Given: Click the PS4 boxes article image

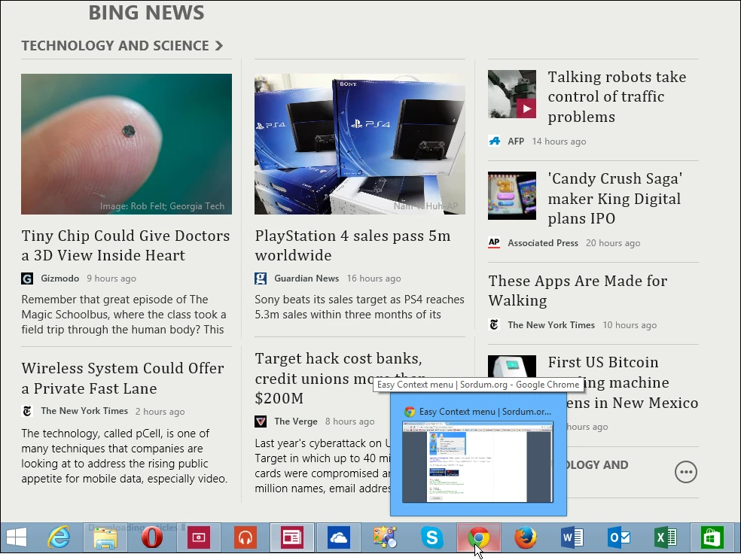Looking at the screenshot, I should click(360, 144).
